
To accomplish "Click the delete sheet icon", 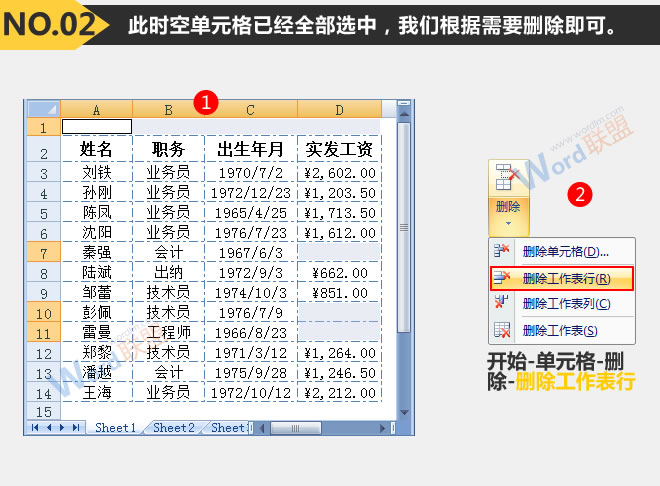I will coord(502,330).
